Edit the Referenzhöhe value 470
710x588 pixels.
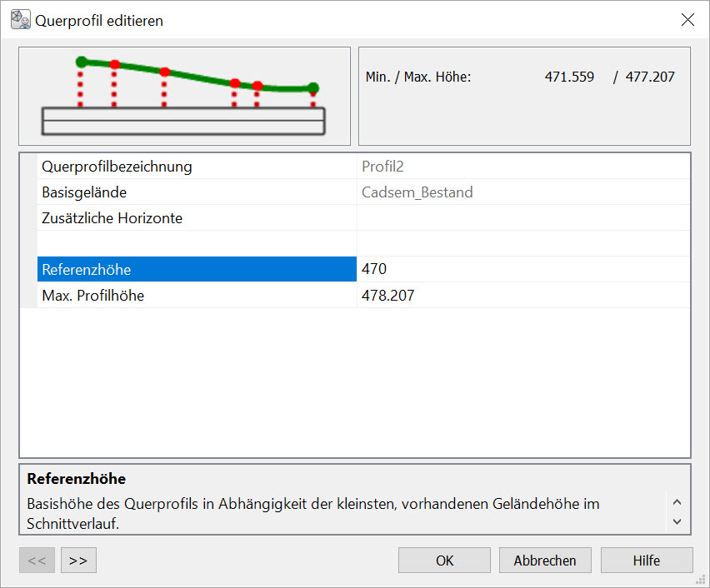(522, 269)
